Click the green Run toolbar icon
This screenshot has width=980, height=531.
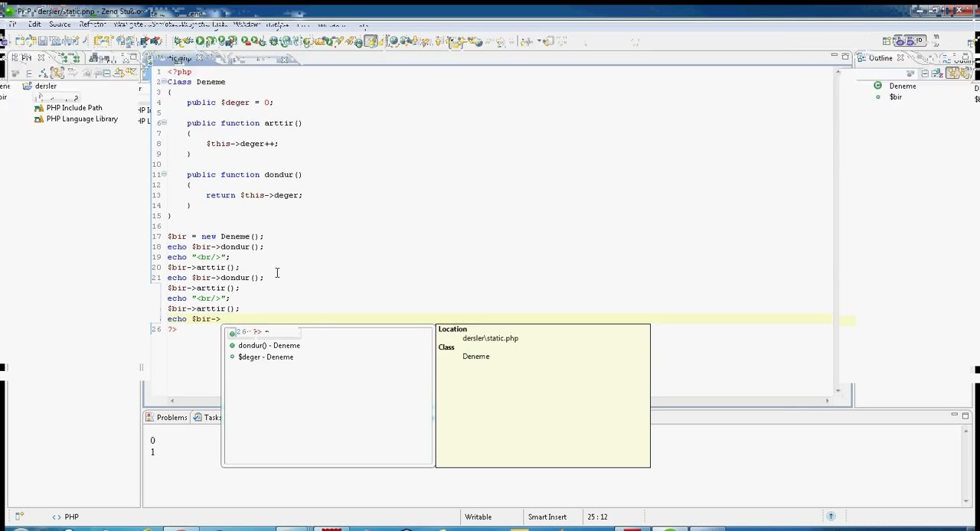[x=200, y=41]
